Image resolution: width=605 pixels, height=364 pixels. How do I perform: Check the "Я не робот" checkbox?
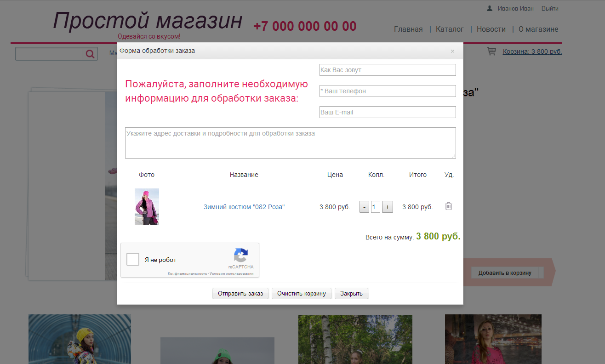(x=133, y=259)
